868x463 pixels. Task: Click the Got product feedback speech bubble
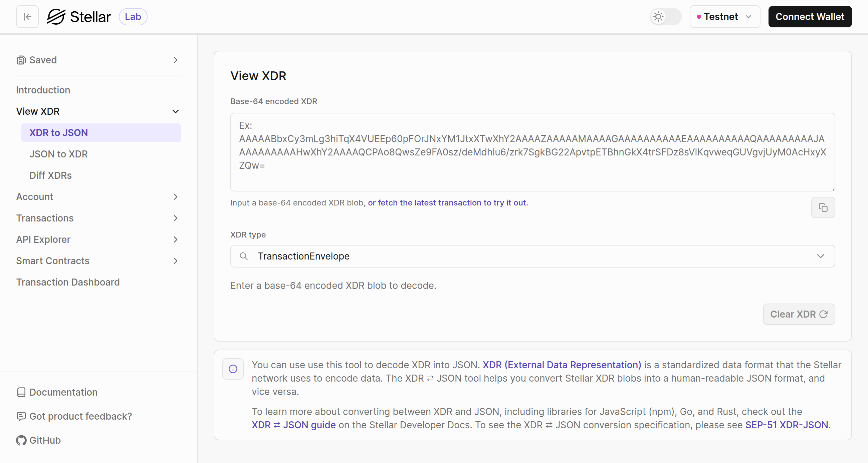click(21, 416)
